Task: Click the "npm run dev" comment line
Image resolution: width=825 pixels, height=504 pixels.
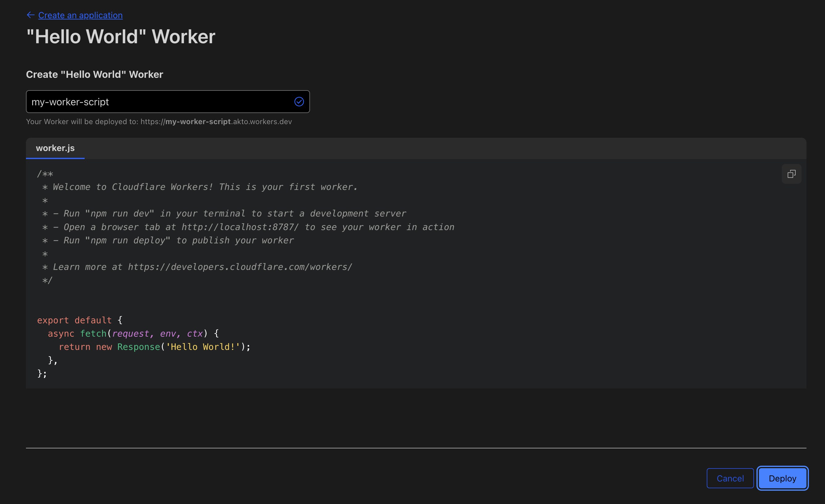Action: [x=224, y=214]
